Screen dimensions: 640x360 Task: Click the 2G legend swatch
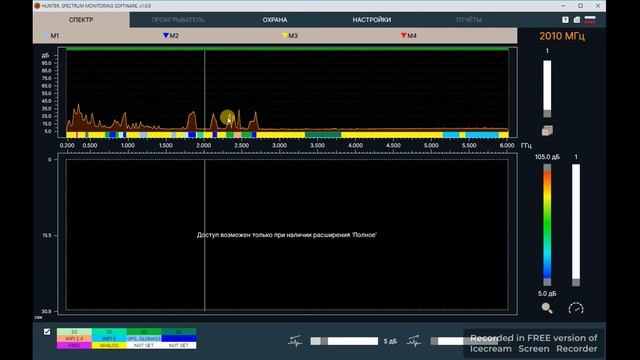(74, 332)
